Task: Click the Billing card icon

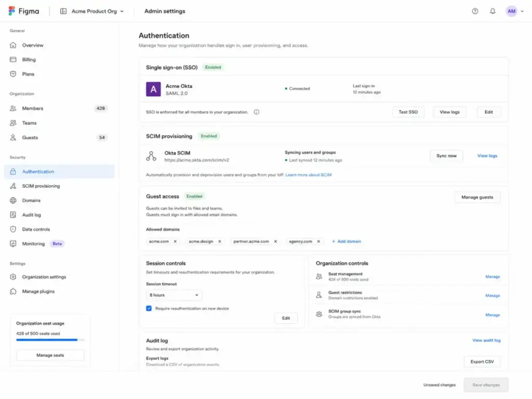Action: point(13,59)
